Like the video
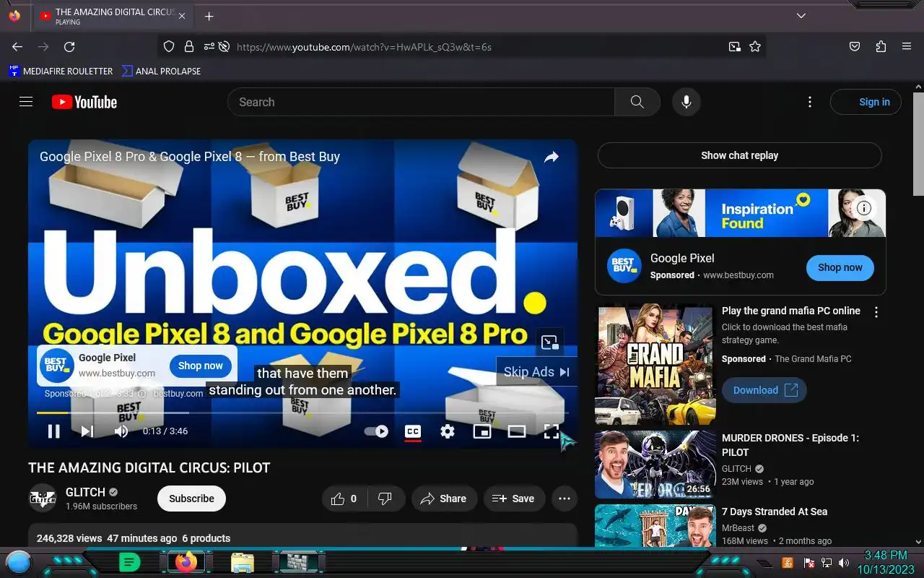 345,499
